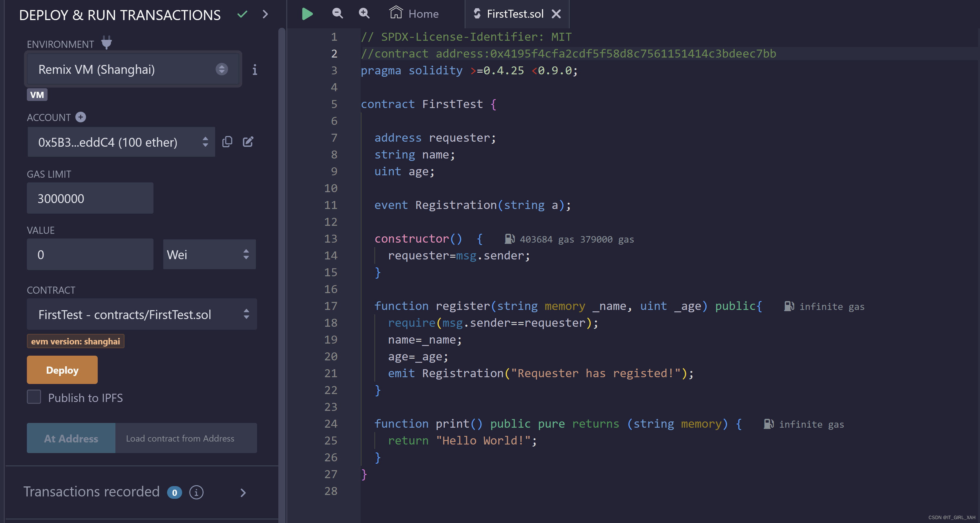The height and width of the screenshot is (523, 980).
Task: Open environment info icon
Action: 254,70
